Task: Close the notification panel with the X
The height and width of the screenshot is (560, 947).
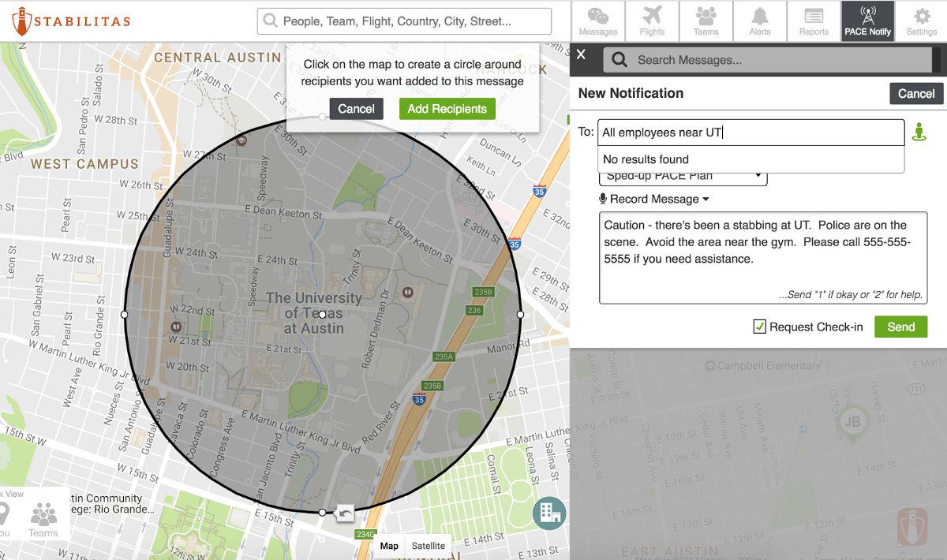Action: tap(582, 54)
